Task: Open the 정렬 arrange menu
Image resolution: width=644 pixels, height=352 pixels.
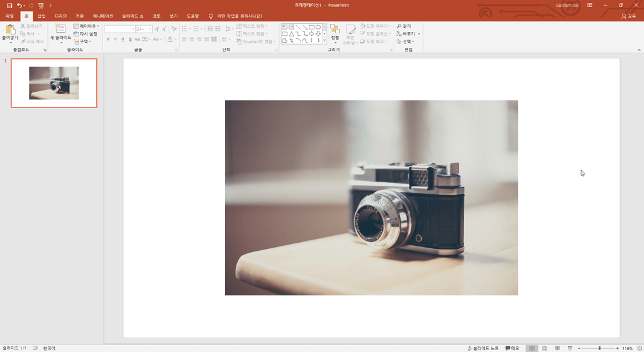Action: 335,33
